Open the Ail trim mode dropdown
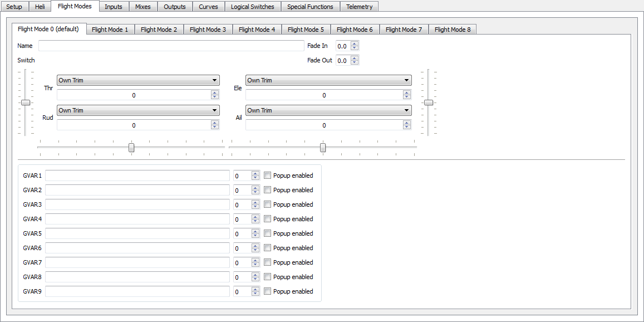644x322 pixels. click(328, 110)
